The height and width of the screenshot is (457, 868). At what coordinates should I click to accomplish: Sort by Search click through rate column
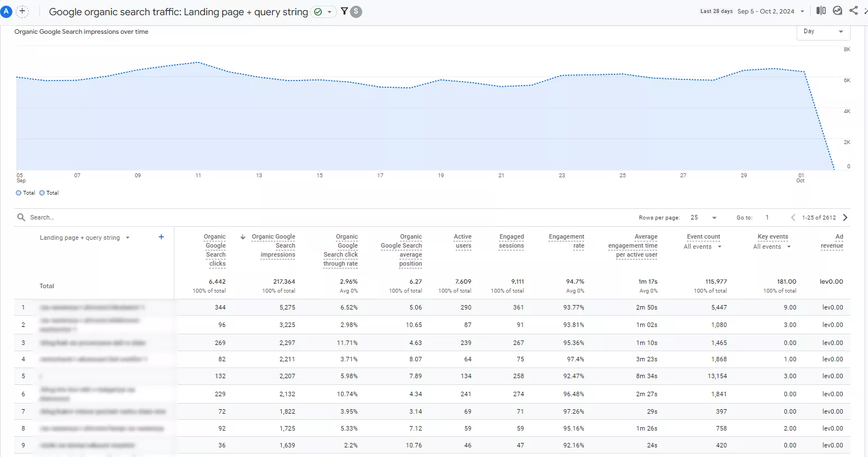click(340, 250)
